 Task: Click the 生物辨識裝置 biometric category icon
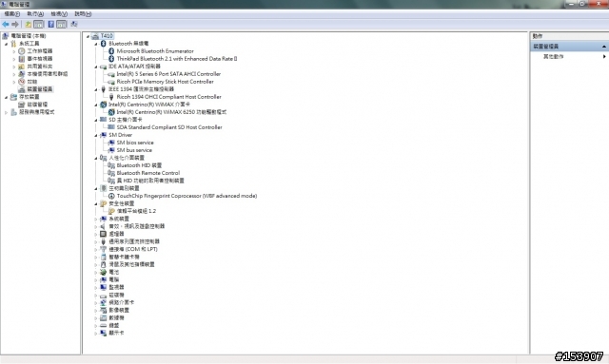pyautogui.click(x=104, y=188)
